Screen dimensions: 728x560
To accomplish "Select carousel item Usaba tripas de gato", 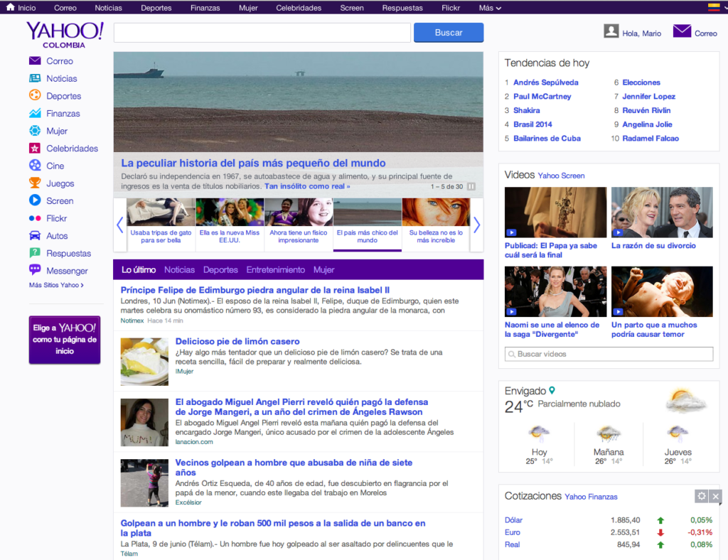I will click(x=161, y=225).
